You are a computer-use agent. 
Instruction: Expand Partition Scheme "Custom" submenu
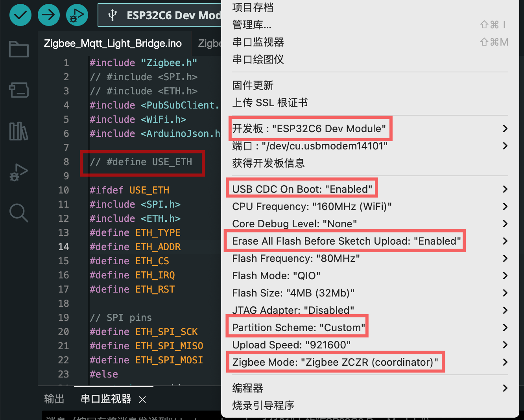pos(370,328)
